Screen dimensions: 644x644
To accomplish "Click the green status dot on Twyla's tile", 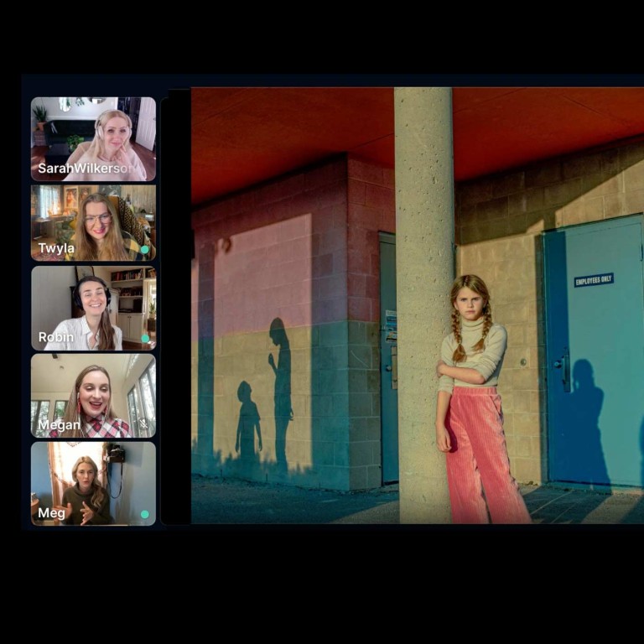I will pyautogui.click(x=144, y=249).
